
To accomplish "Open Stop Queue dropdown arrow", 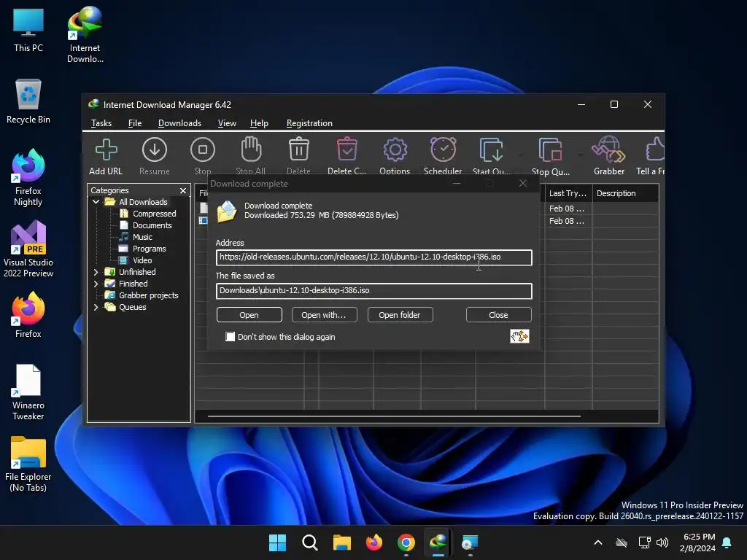I will 580,155.
